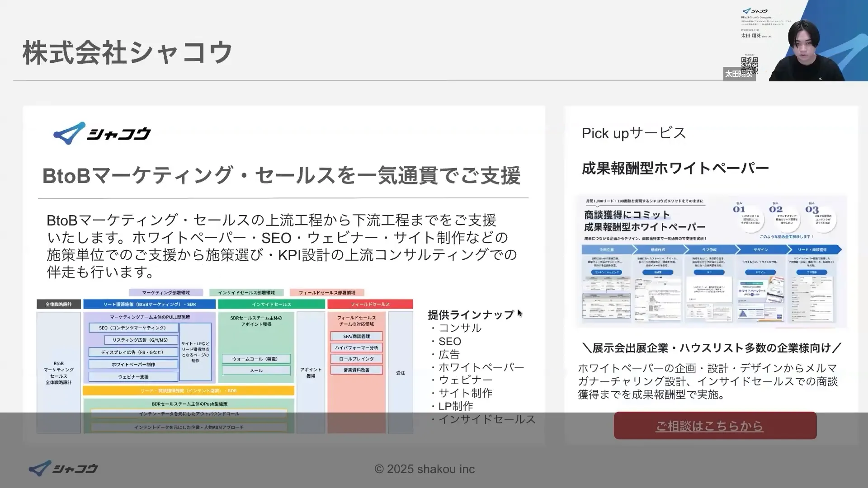The width and height of the screenshot is (868, 488).
Task: Click the 02 circle in the whitepaper image
Action: pos(787,218)
